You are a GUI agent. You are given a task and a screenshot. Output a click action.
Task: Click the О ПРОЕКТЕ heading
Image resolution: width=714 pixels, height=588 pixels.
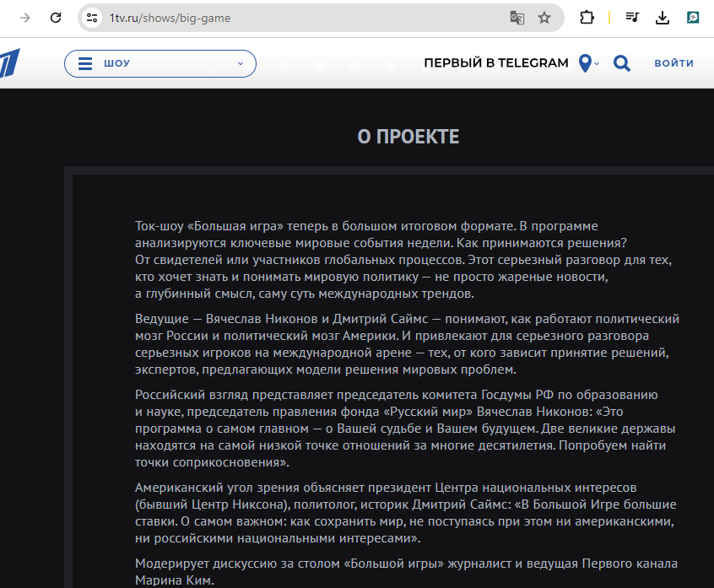click(x=408, y=137)
